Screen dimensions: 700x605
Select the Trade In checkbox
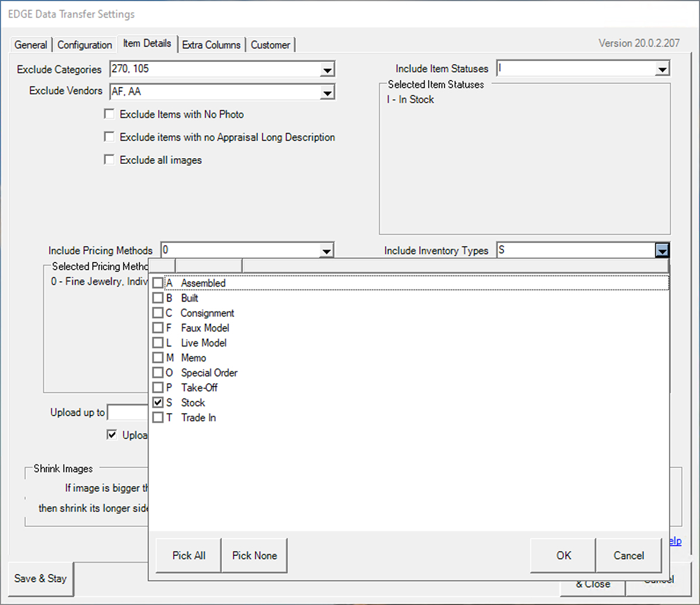coord(157,418)
